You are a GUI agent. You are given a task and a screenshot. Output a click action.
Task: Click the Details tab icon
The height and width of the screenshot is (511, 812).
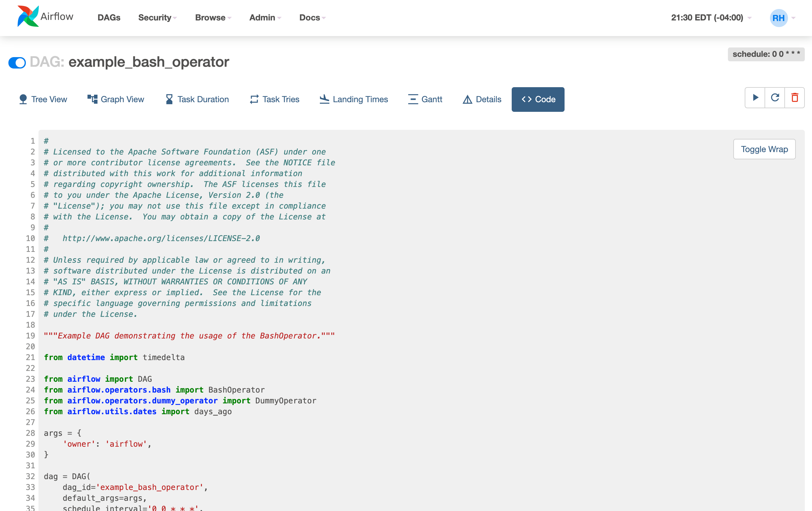point(468,99)
